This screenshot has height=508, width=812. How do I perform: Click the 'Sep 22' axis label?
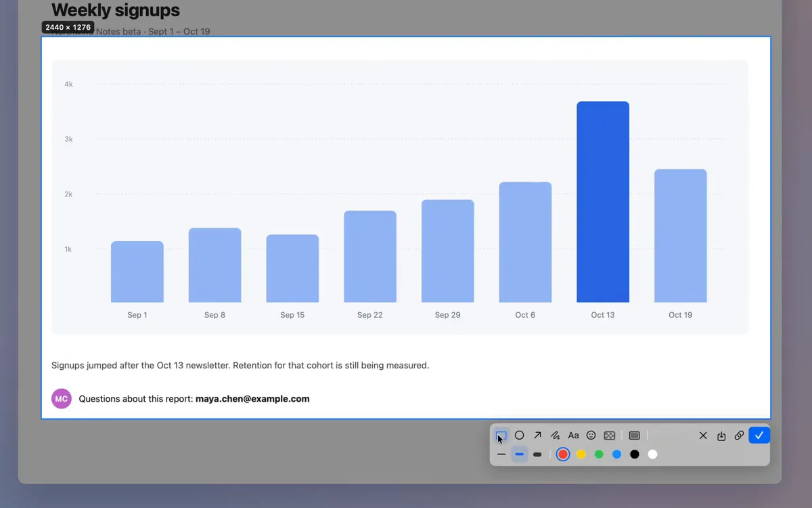370,315
